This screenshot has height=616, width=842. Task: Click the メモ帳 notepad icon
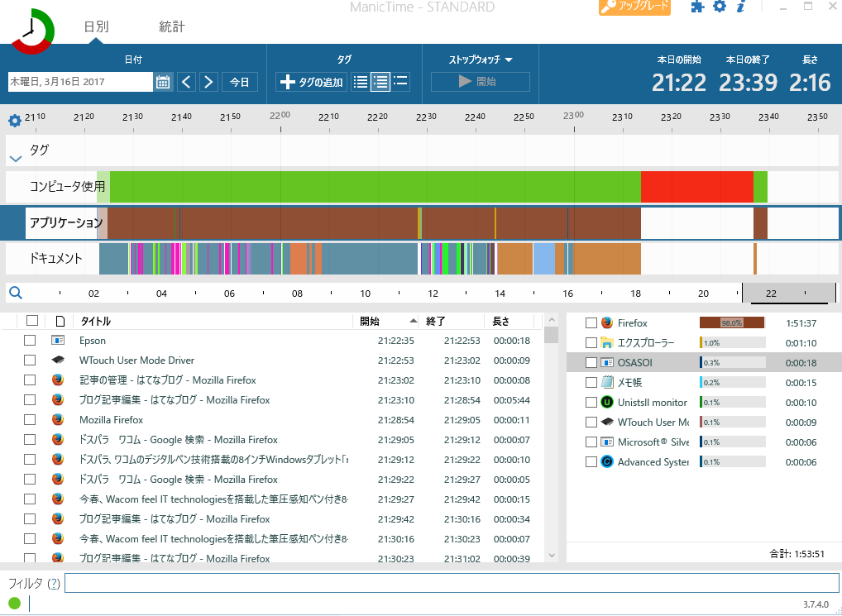(x=607, y=383)
